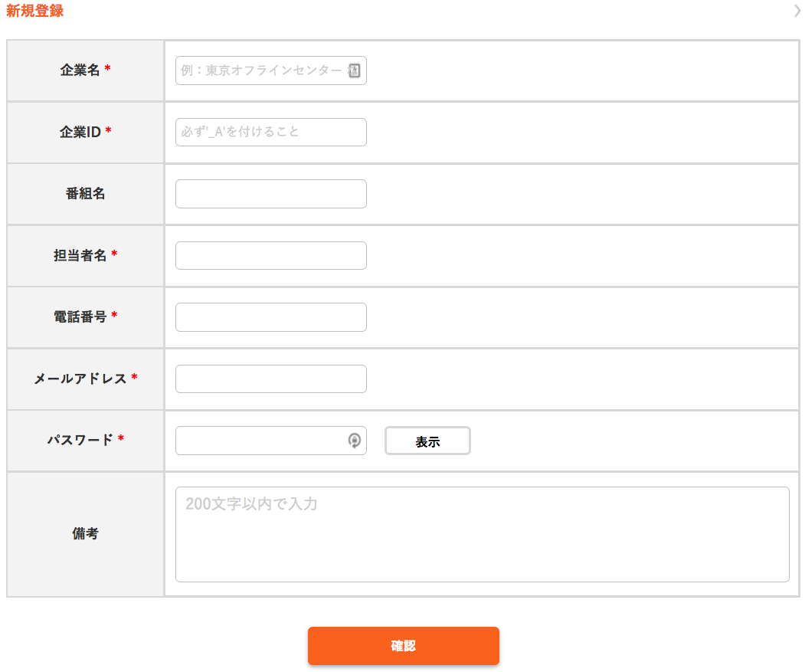Click the 新規登録 section title
Image resolution: width=805 pixels, height=672 pixels.
[x=35, y=11]
